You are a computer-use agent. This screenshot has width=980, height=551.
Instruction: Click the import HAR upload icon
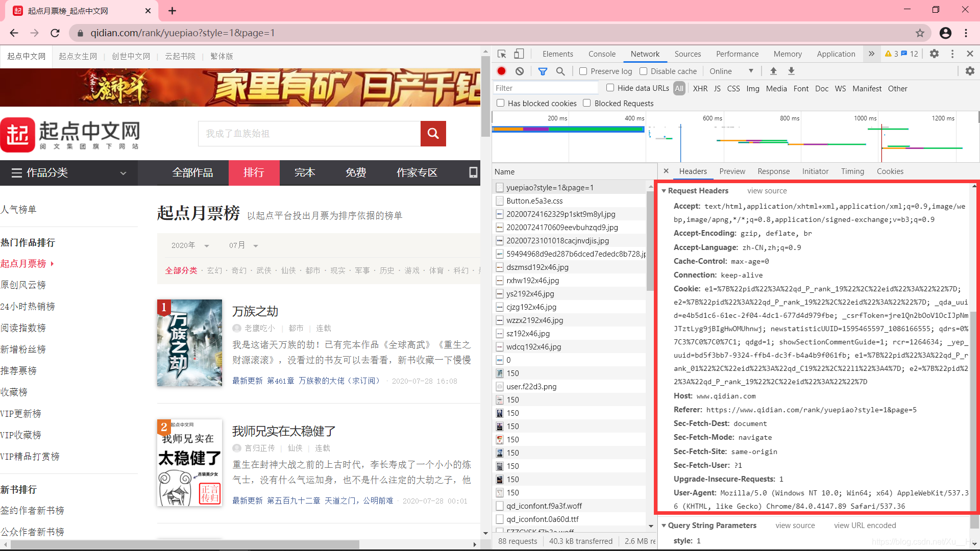coord(773,71)
